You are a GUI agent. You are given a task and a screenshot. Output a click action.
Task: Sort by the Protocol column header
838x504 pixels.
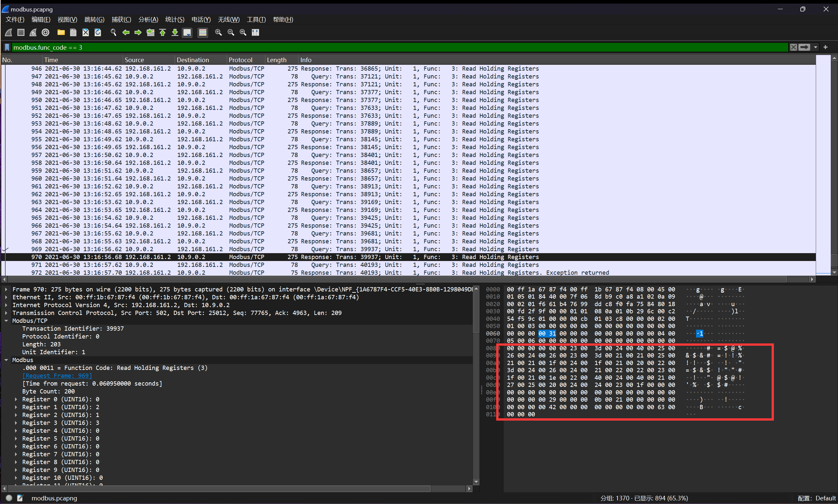(x=246, y=60)
